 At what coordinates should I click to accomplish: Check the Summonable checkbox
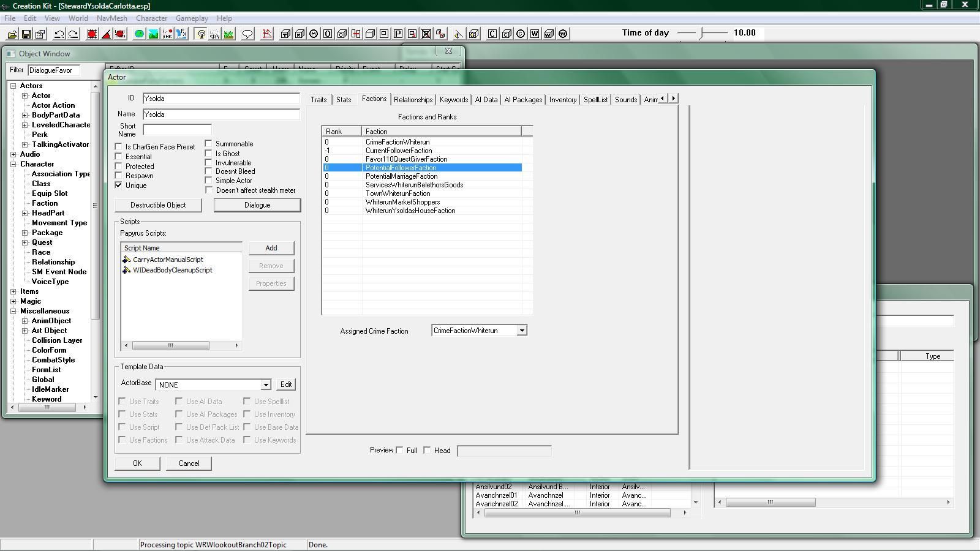[208, 144]
